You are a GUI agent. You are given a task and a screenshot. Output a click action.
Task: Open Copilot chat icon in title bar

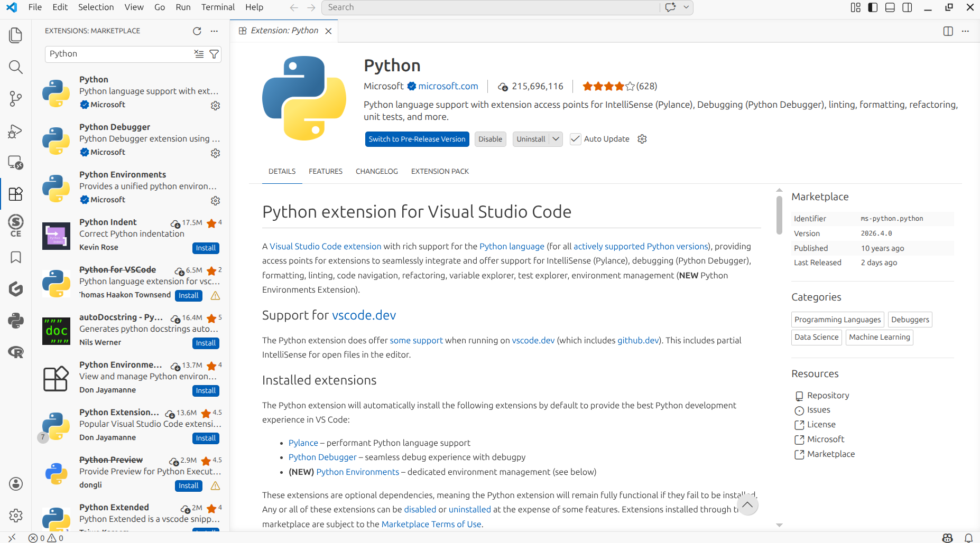point(671,7)
